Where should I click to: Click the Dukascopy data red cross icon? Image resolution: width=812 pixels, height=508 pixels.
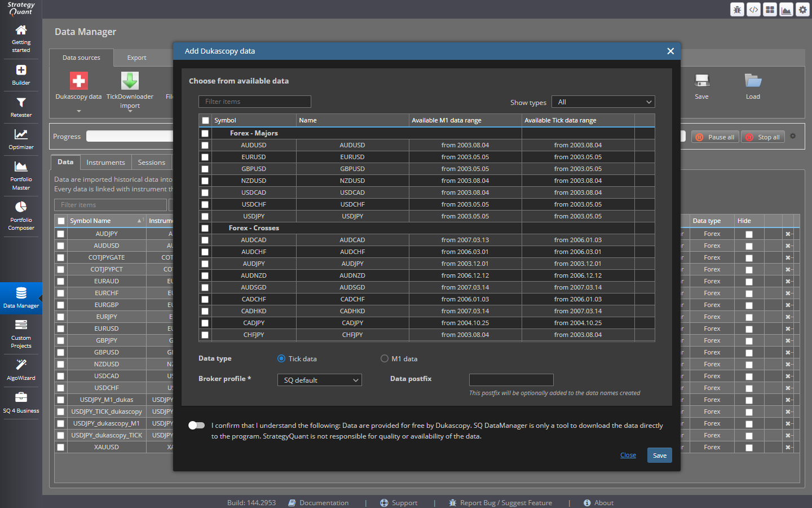[79, 81]
